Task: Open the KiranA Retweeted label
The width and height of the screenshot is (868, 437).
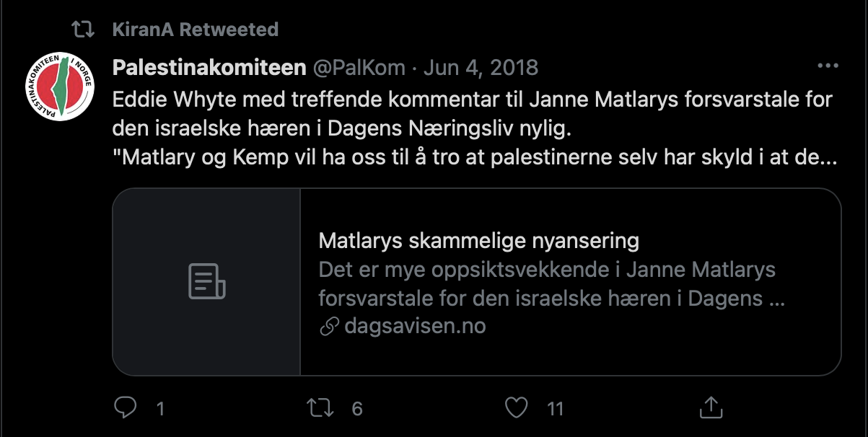Action: tap(196, 30)
